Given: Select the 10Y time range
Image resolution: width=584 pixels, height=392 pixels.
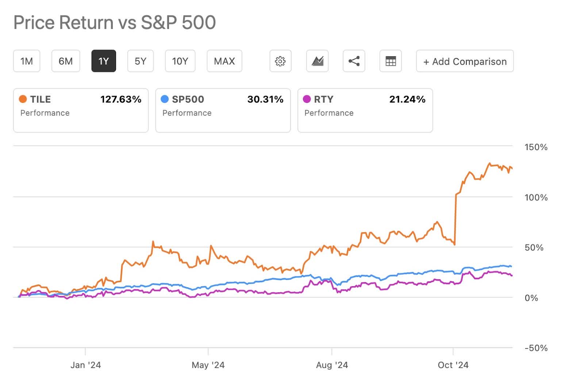Looking at the screenshot, I should (180, 61).
